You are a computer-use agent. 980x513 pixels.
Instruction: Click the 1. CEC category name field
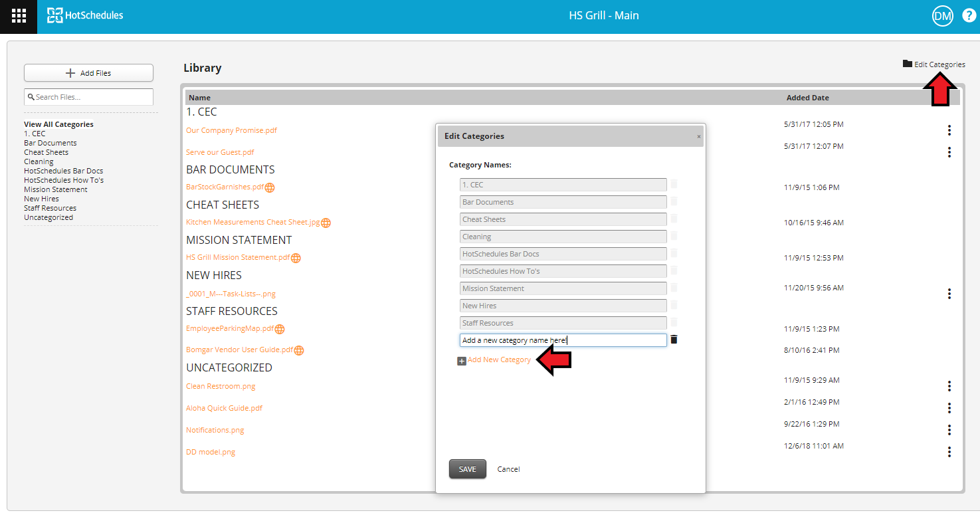click(x=563, y=185)
